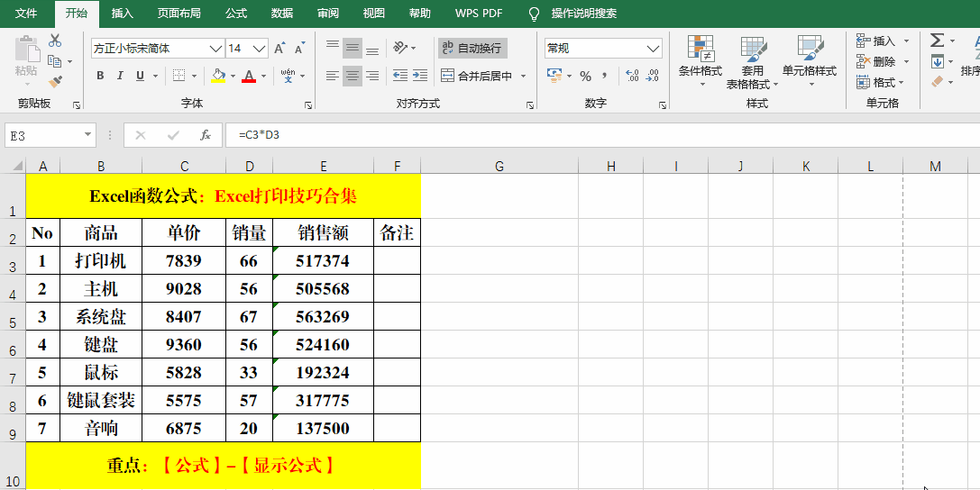Screen dimensions: 980x490
Task: Decrease font size with the smaller A icon
Action: point(299,49)
